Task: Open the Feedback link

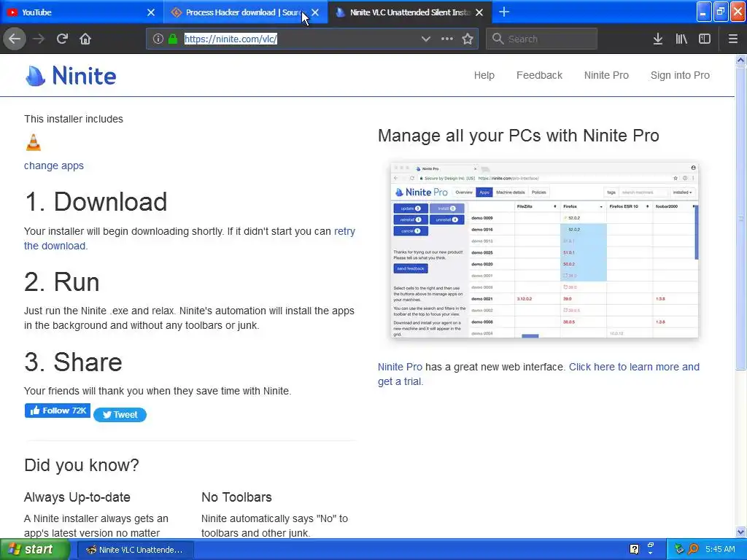Action: pyautogui.click(x=539, y=75)
